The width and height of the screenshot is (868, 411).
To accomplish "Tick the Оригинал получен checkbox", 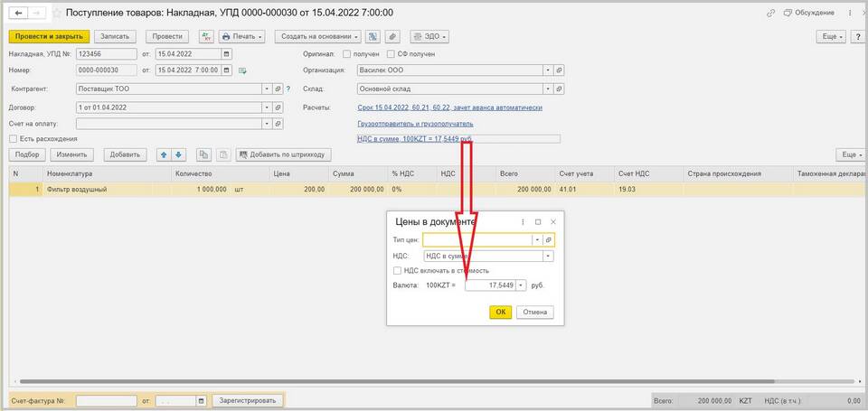I will point(347,54).
